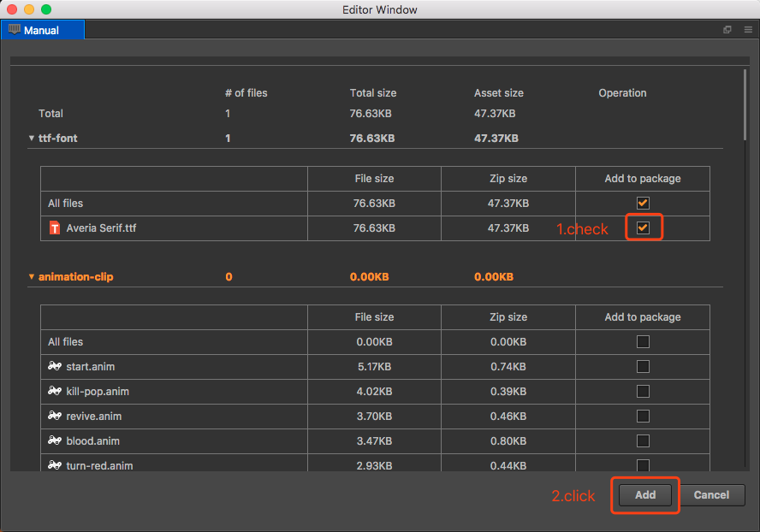The width and height of the screenshot is (760, 532).
Task: Click the revive.anim animation icon
Action: pyautogui.click(x=55, y=416)
